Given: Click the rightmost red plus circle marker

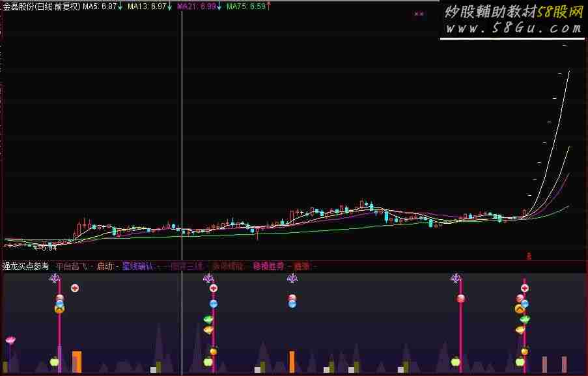Looking at the screenshot, I should pyautogui.click(x=525, y=288).
